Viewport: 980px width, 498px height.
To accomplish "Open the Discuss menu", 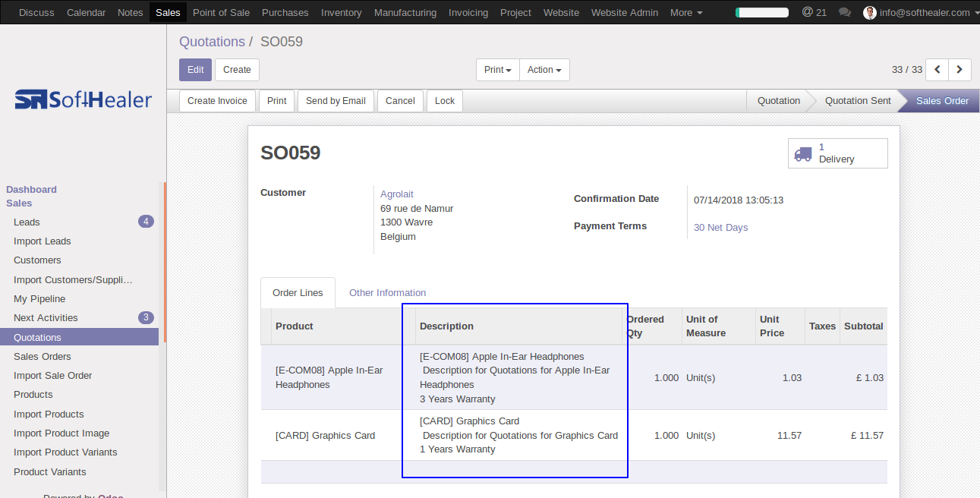I will click(x=36, y=13).
